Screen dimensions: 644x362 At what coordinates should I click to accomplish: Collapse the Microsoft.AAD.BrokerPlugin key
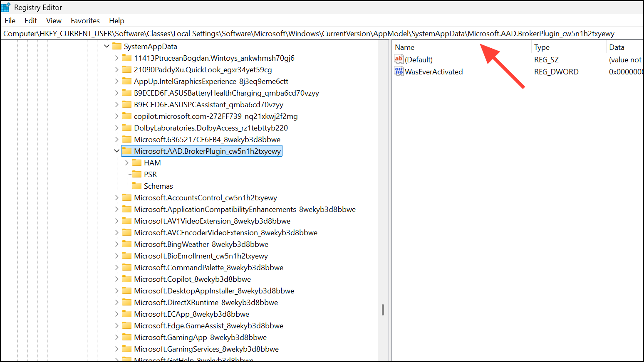(116, 151)
